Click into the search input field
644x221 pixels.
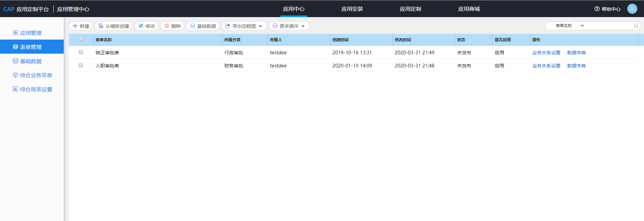609,26
